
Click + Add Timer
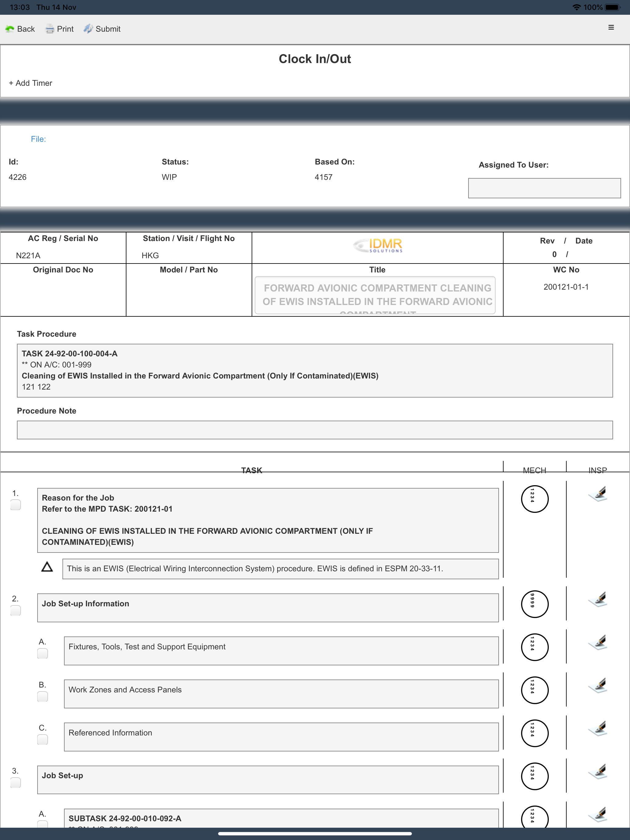pos(30,83)
